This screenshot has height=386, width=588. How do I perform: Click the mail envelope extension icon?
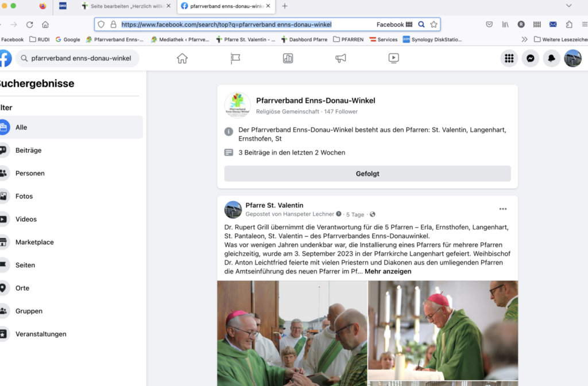coord(553,24)
